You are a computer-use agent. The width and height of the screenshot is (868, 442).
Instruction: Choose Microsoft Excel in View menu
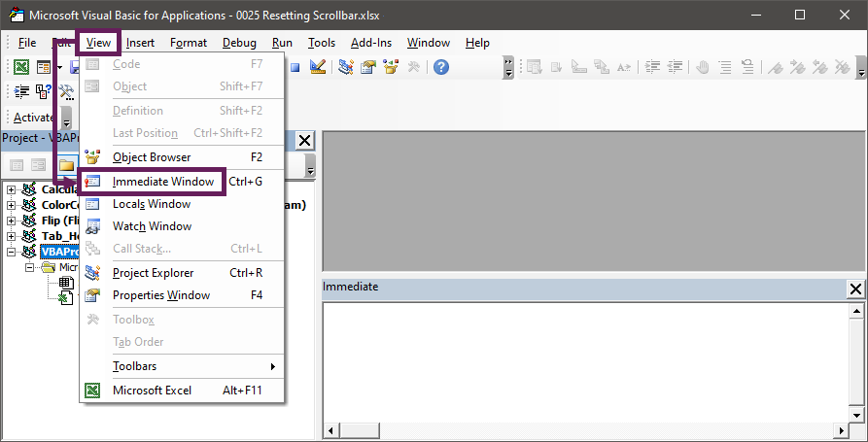[182, 391]
